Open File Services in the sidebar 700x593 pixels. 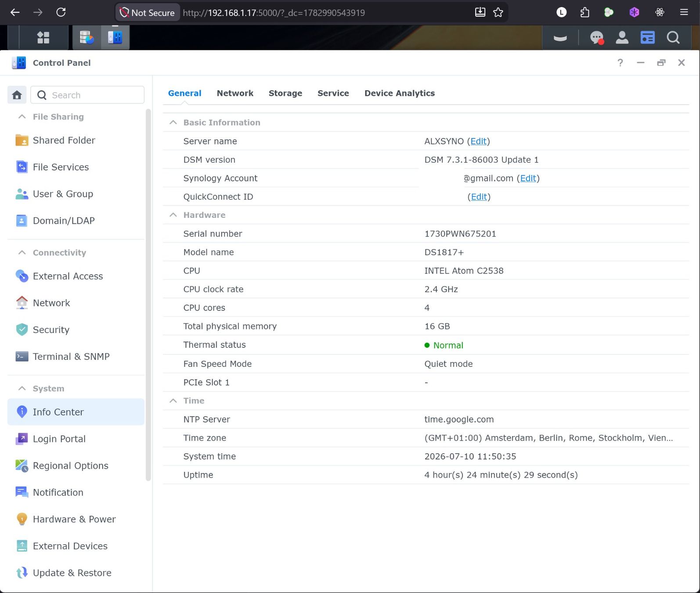(x=76, y=167)
